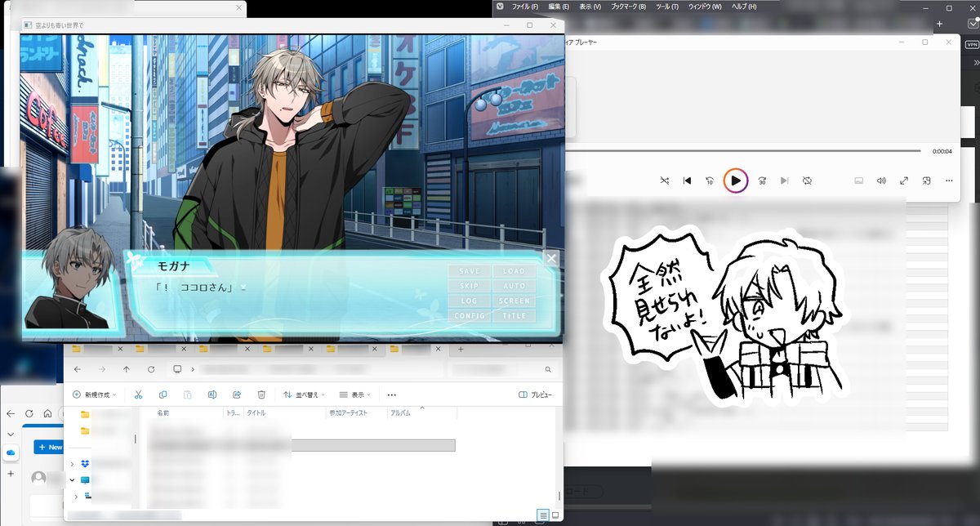980x526 pixels.
Task: Open the ヘルプ (H) menu
Action: 744,7
